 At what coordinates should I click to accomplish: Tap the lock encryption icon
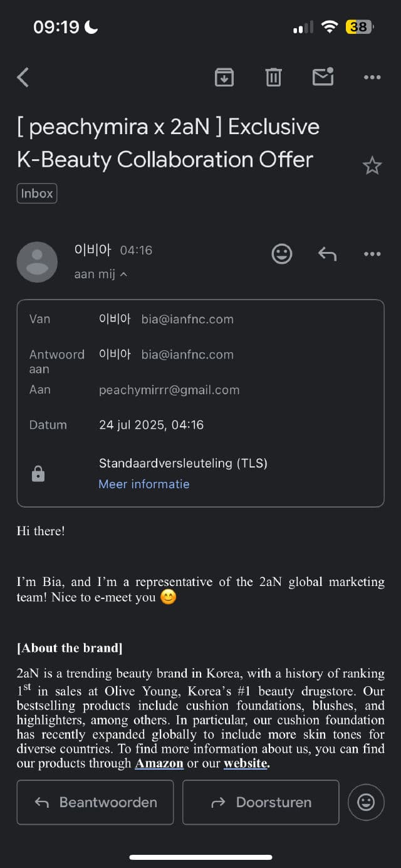pyautogui.click(x=38, y=474)
